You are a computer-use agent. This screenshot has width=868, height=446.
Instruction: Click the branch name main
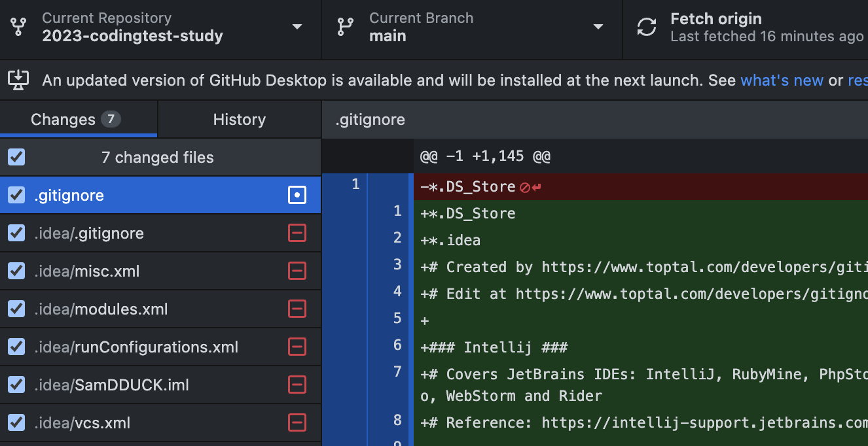pyautogui.click(x=388, y=36)
